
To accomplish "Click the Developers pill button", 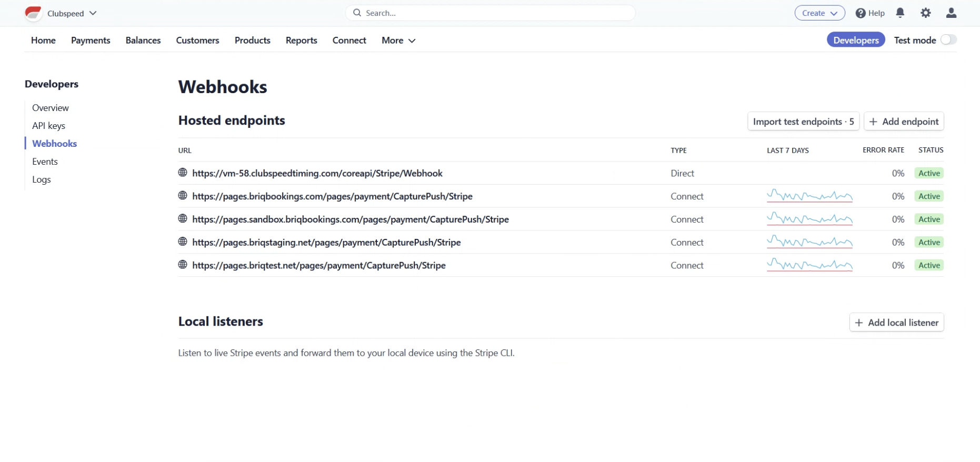I will [856, 40].
